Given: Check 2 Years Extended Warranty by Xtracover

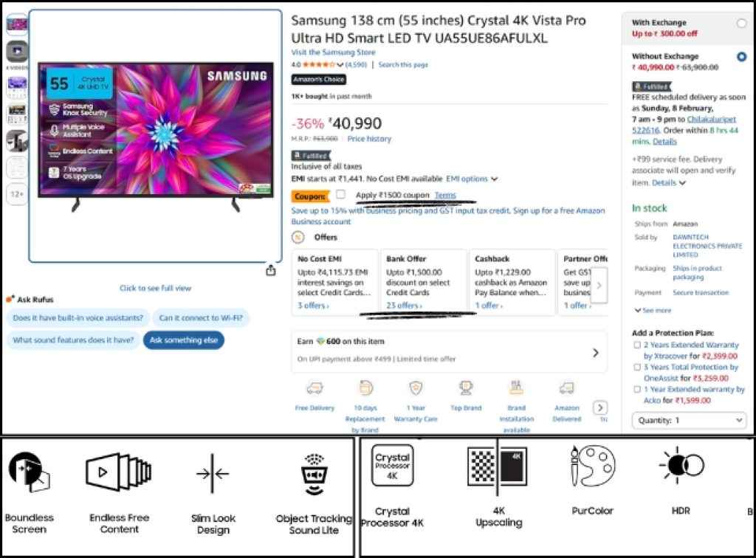Looking at the screenshot, I should pyautogui.click(x=637, y=345).
